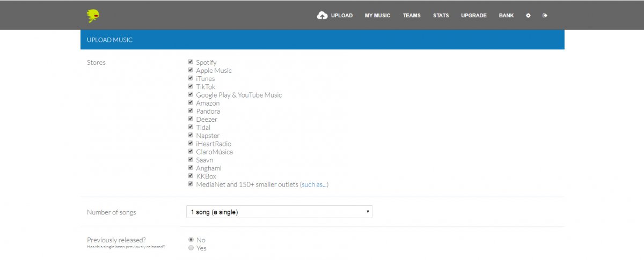Open the Stats page
The image size is (644, 260).
(441, 16)
